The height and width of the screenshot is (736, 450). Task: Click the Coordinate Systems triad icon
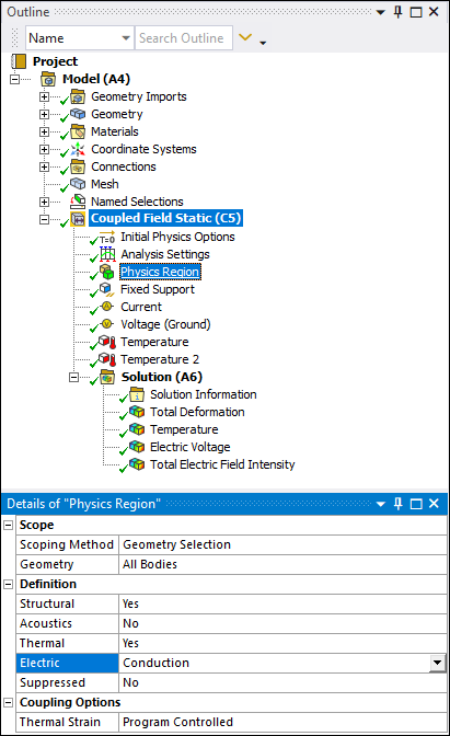77,149
